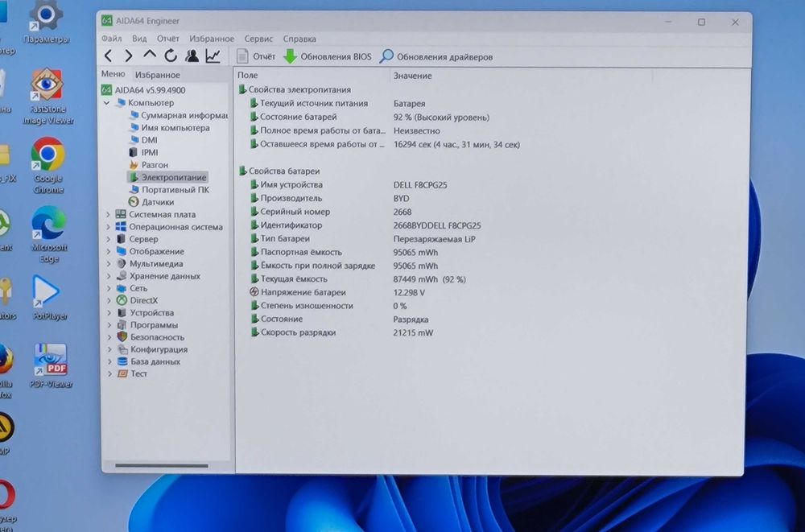Click the Устройства tree icon

click(122, 313)
